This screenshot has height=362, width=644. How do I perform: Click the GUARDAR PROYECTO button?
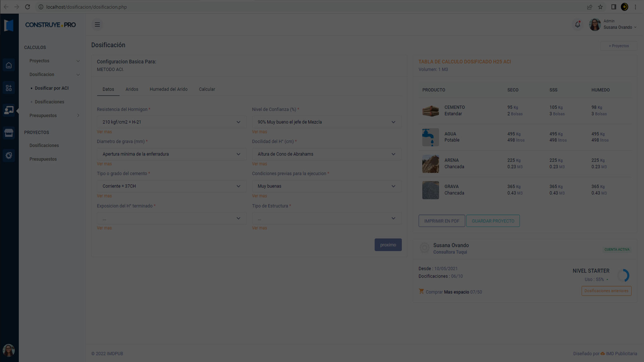click(493, 221)
